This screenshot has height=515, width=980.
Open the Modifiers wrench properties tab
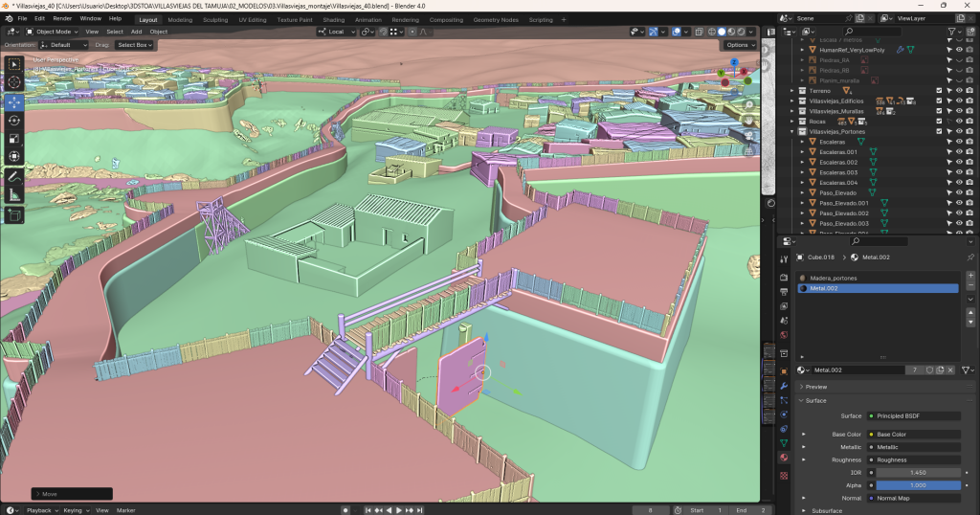pos(785,386)
